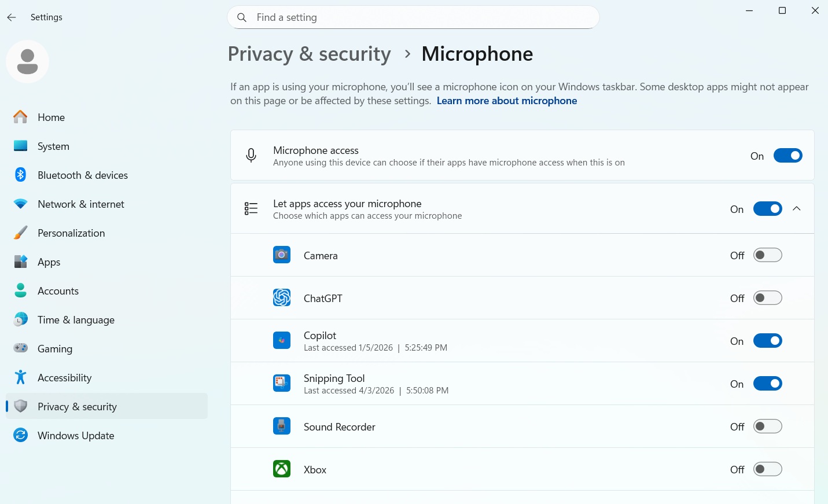Click the back arrow to return
The image size is (828, 504).
(12, 17)
